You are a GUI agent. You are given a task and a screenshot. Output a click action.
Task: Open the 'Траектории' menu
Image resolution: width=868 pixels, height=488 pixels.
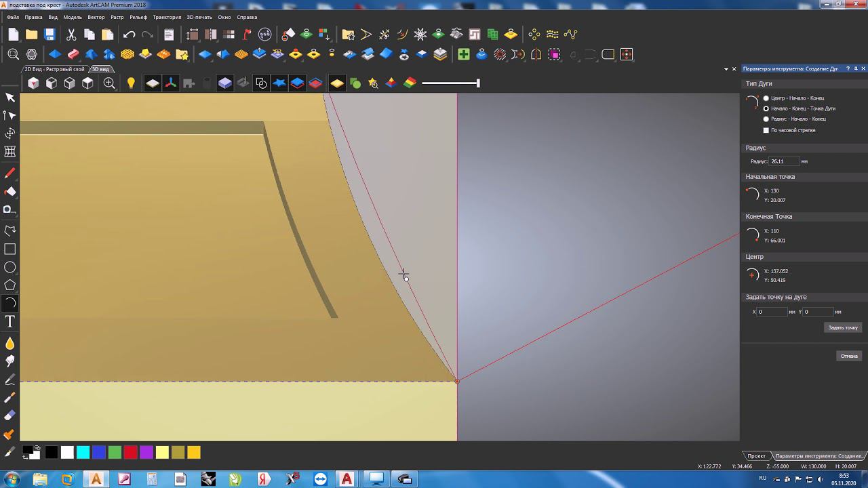coord(167,17)
